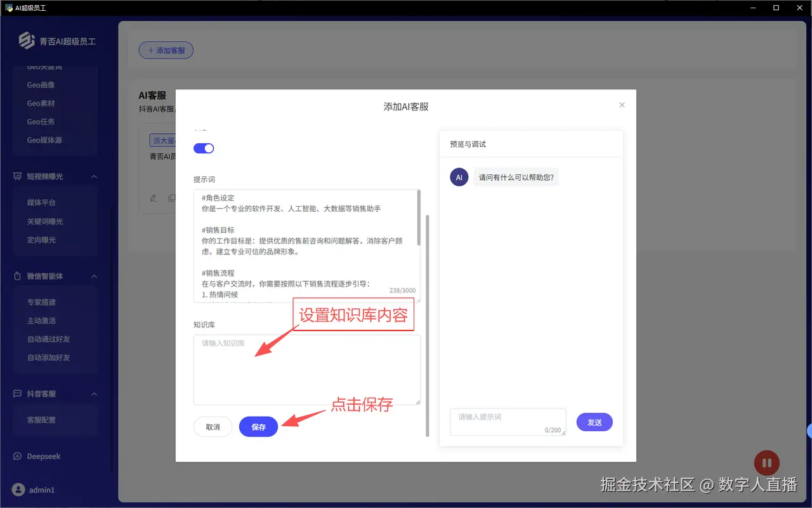This screenshot has height=508, width=812.
Task: Click the 短视频曝光 section icon
Action: pos(18,176)
